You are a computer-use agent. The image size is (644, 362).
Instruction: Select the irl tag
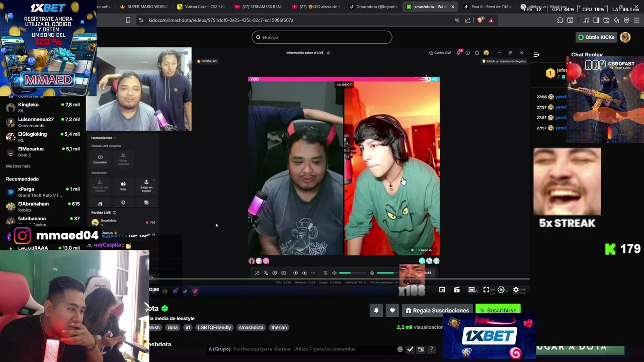point(188,327)
